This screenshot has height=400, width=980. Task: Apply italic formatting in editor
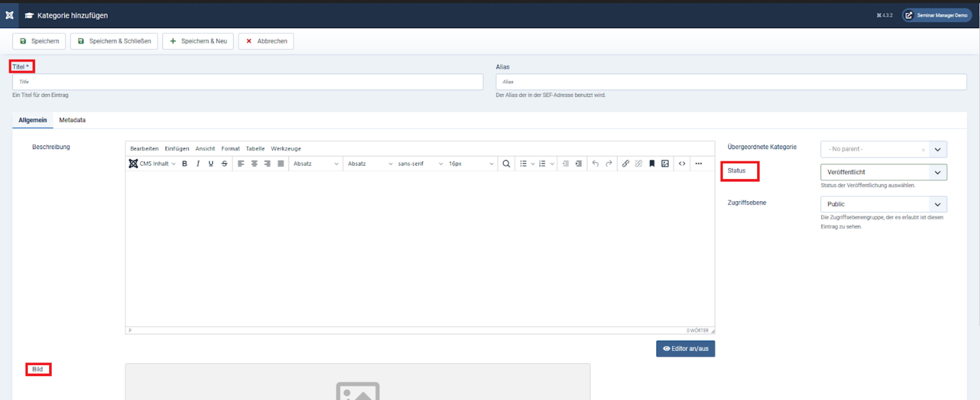point(198,164)
